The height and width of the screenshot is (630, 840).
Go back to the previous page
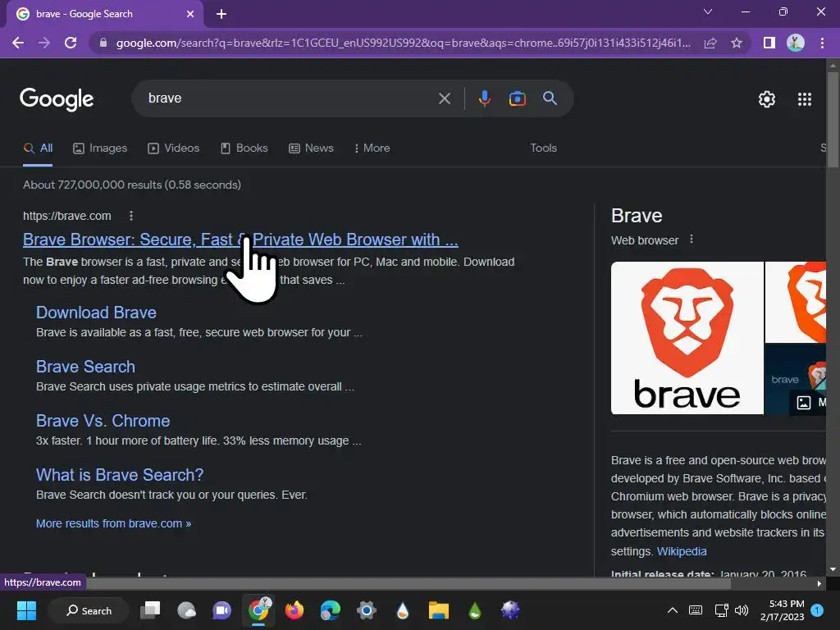pyautogui.click(x=18, y=43)
